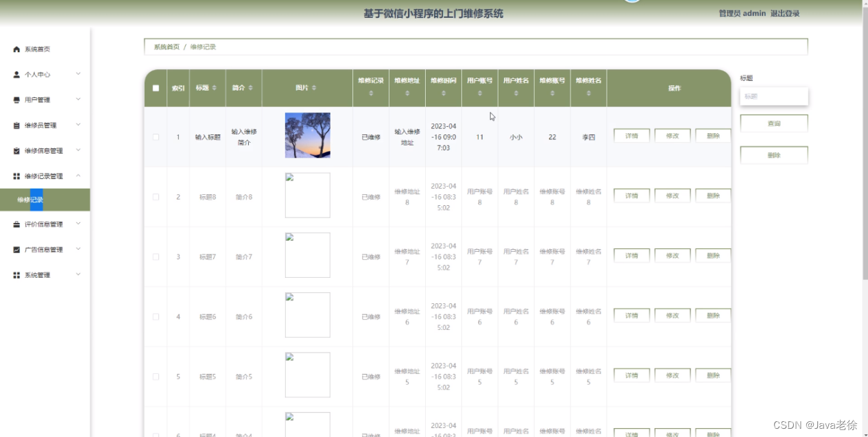
Task: Check the box for row 标题8
Action: click(x=156, y=197)
